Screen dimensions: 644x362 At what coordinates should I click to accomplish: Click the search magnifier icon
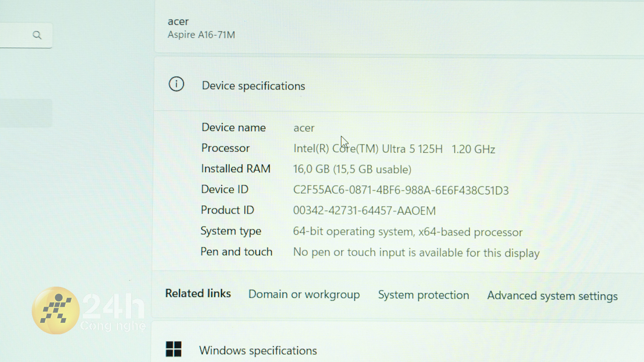click(37, 35)
